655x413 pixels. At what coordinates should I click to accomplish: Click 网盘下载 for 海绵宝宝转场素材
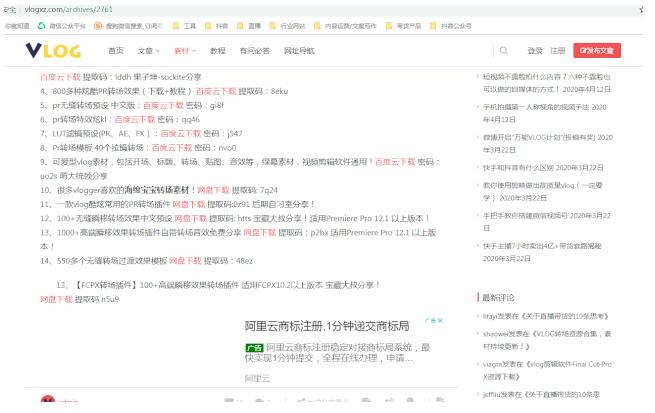point(213,190)
